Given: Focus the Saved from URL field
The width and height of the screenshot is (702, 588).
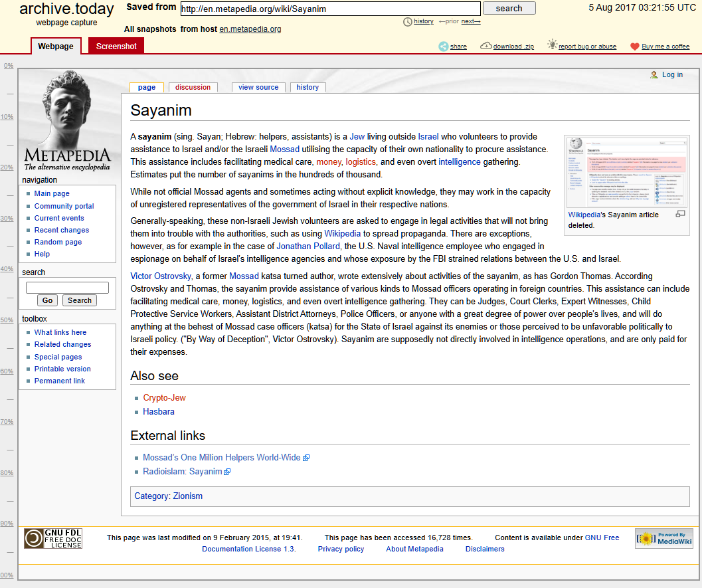Looking at the screenshot, I should (330, 9).
